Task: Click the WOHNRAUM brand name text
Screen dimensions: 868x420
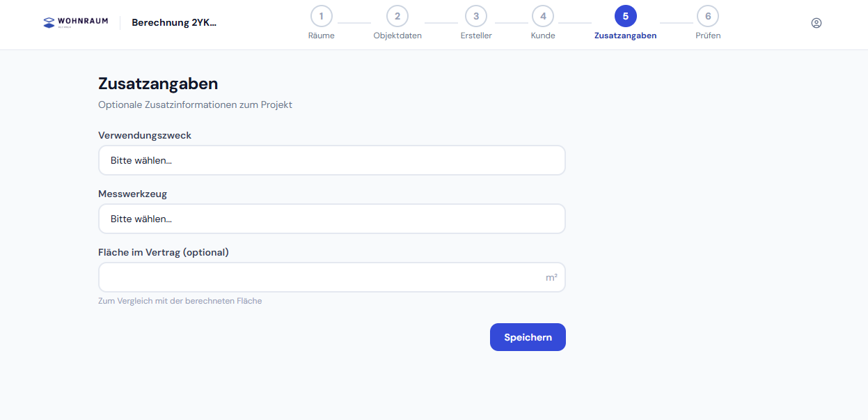Action: [x=83, y=21]
